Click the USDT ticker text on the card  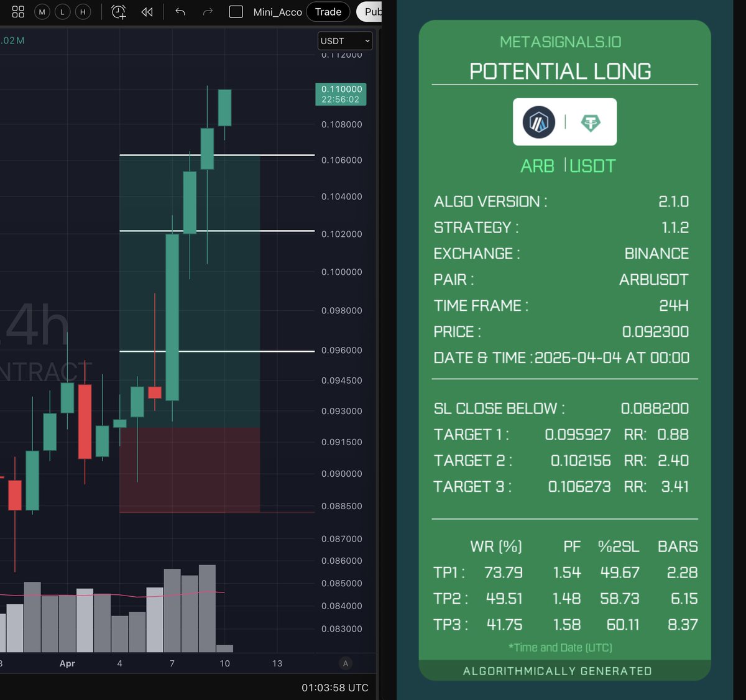[592, 166]
